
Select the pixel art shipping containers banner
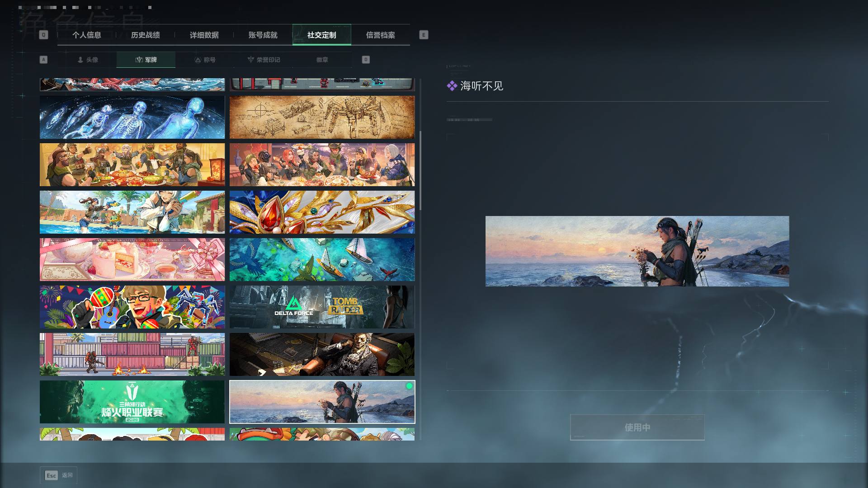132,354
